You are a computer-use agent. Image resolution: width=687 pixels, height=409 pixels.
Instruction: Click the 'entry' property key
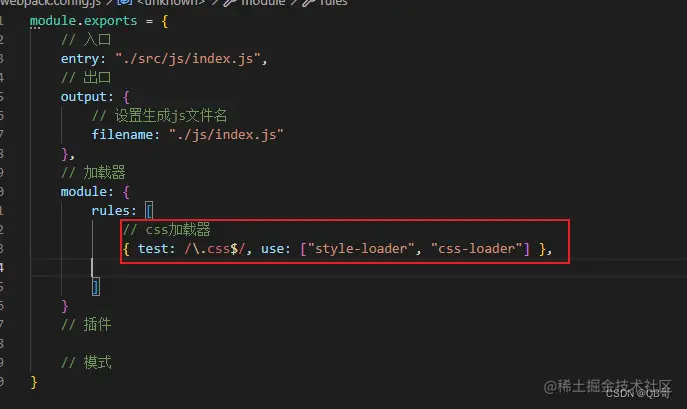point(80,58)
